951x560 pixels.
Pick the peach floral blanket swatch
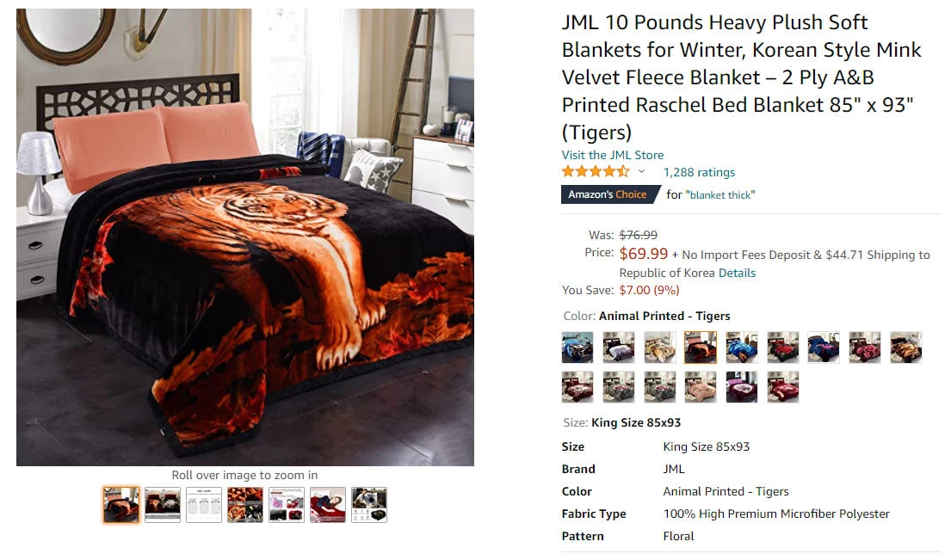pos(701,387)
